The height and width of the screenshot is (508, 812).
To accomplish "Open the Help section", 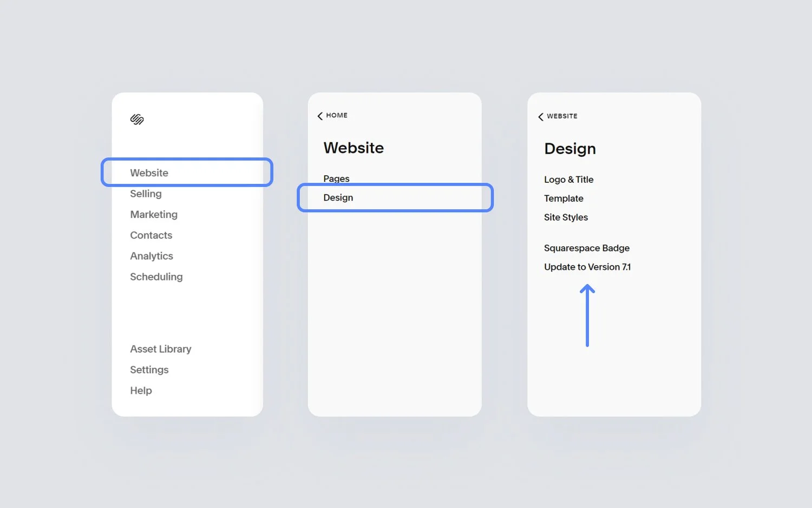I will click(x=141, y=390).
